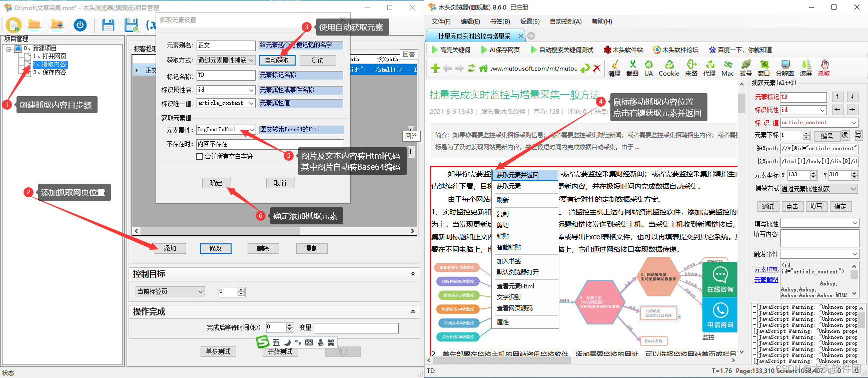
Task: Click the blue save floppy disk icon
Action: click(108, 25)
